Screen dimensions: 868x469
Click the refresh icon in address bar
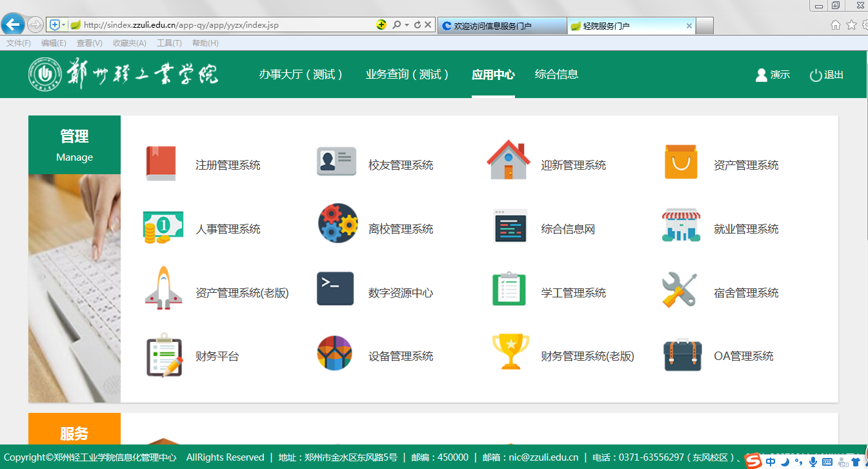coord(417,25)
